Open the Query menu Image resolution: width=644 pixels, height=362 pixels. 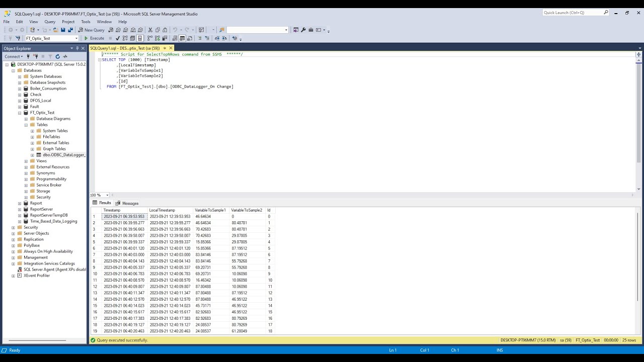tap(50, 22)
